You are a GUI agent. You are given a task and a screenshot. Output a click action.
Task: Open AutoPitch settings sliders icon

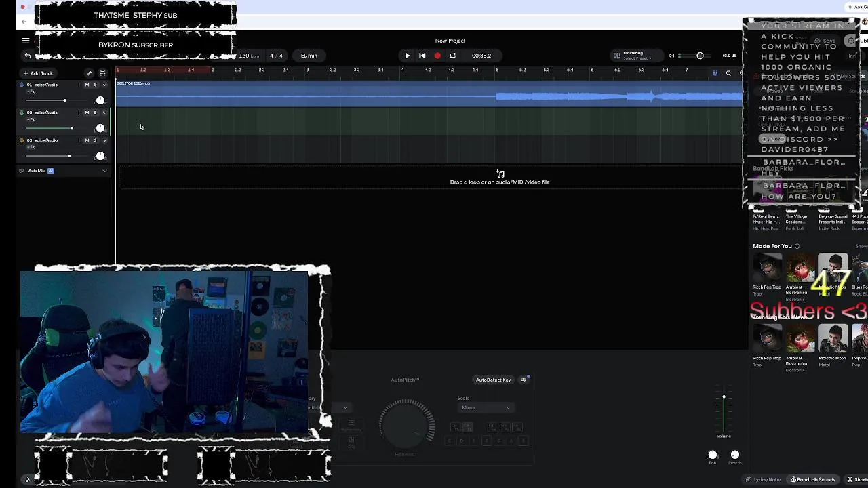click(x=524, y=380)
